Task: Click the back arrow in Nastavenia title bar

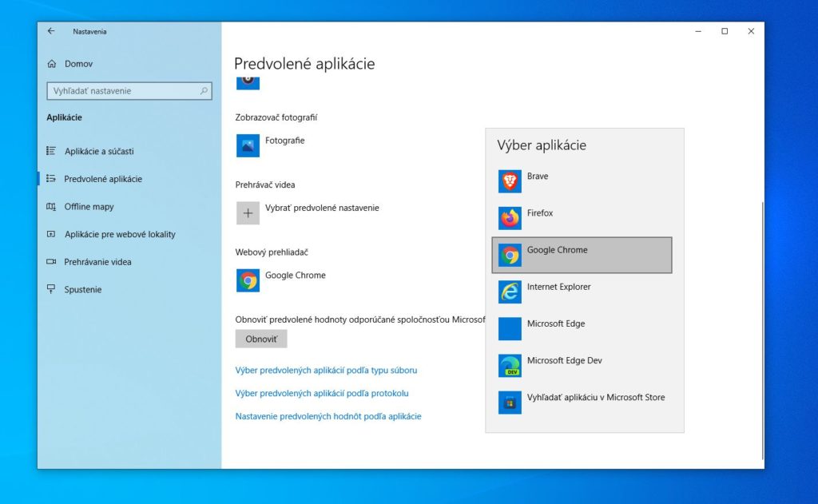Action: pos(50,31)
